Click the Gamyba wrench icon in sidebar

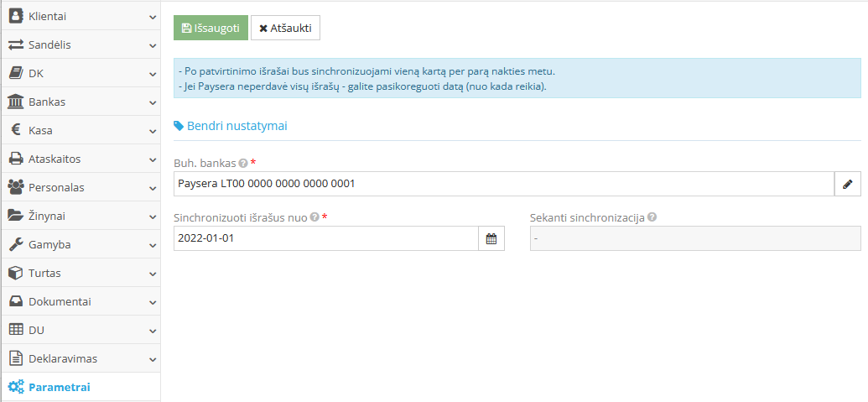[x=15, y=244]
